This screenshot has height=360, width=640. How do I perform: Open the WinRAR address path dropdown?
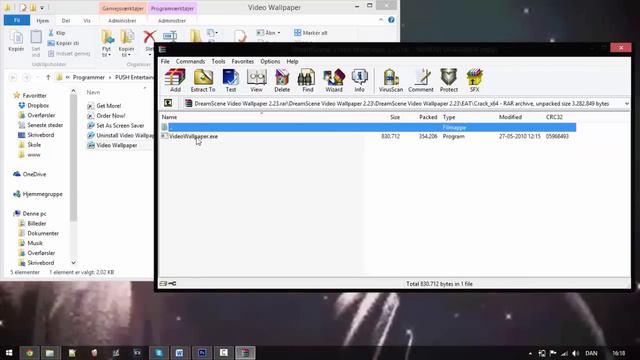click(627, 104)
